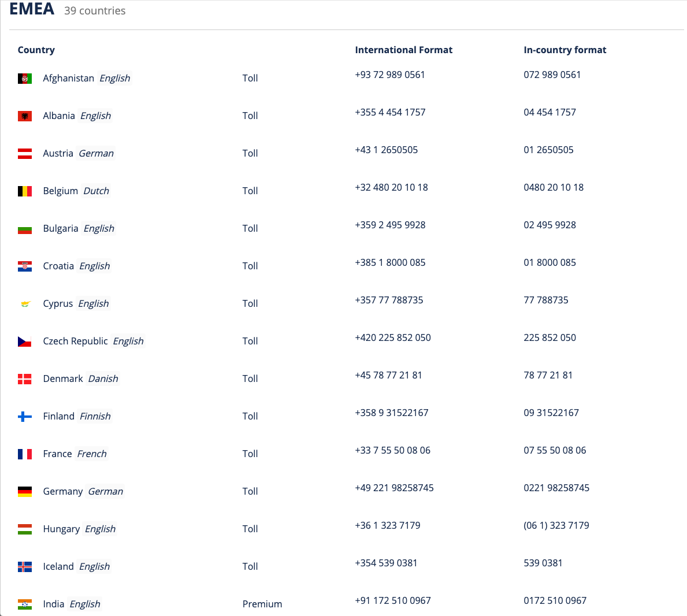Click the Country column header
This screenshot has width=687, height=616.
point(36,50)
